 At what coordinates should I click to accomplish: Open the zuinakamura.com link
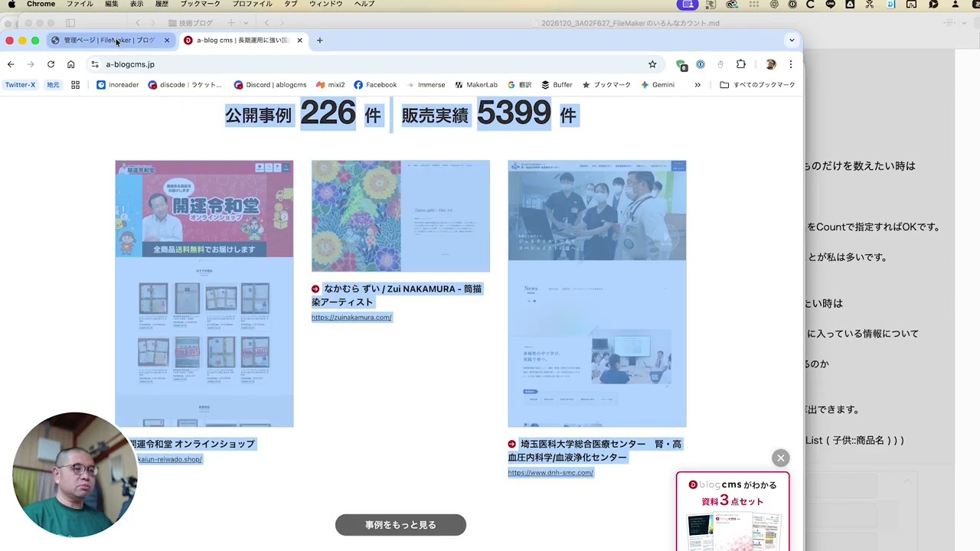tap(351, 318)
